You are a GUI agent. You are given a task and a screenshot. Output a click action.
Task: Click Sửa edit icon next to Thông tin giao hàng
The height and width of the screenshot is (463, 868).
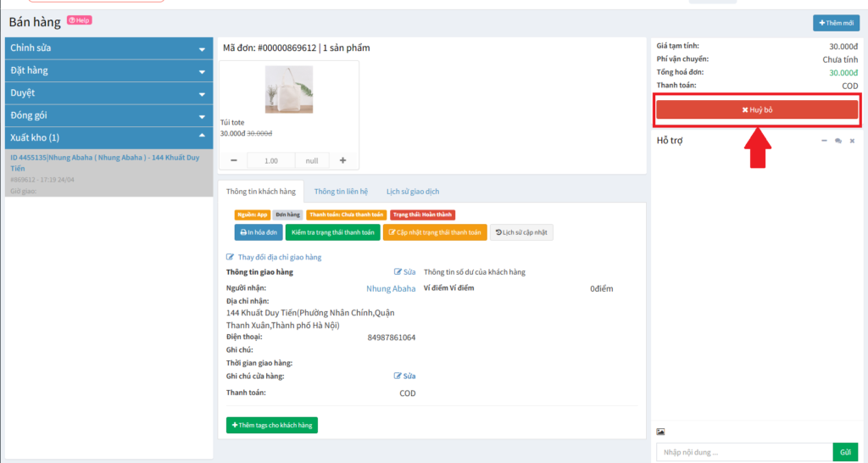pos(405,272)
